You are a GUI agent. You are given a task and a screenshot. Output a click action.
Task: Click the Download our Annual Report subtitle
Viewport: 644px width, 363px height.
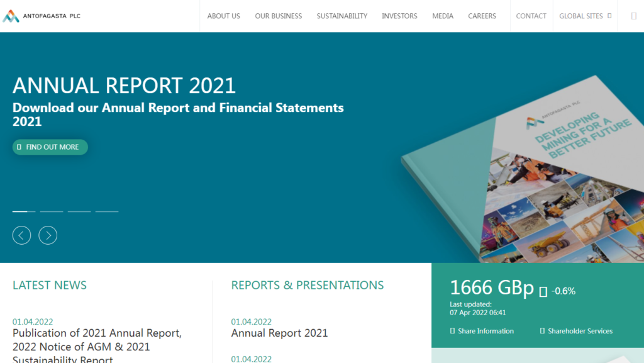click(x=178, y=114)
